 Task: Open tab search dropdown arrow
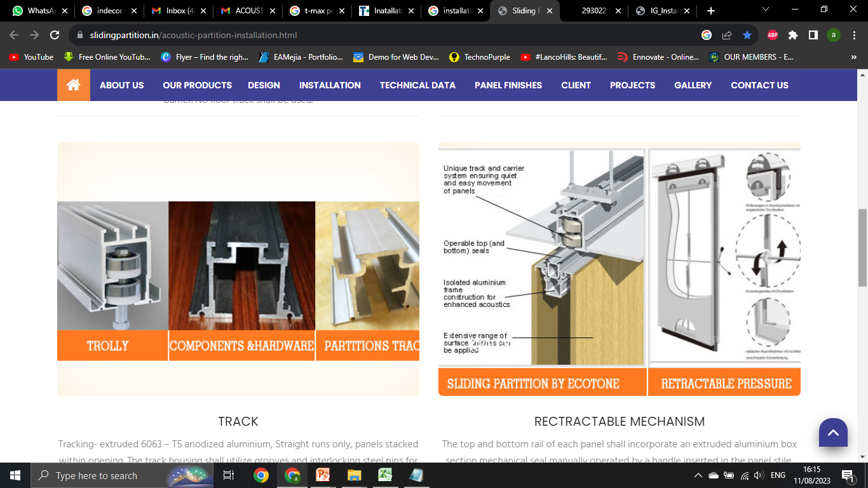click(765, 10)
